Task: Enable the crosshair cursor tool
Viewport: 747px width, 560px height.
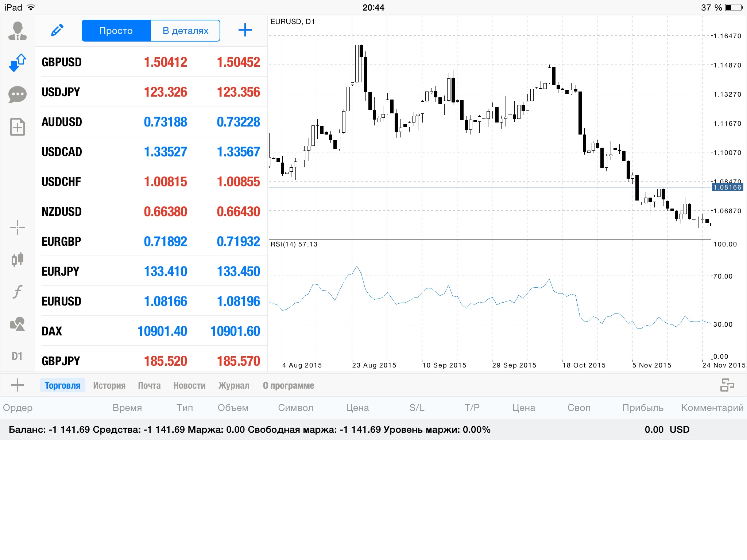Action: pos(17,228)
